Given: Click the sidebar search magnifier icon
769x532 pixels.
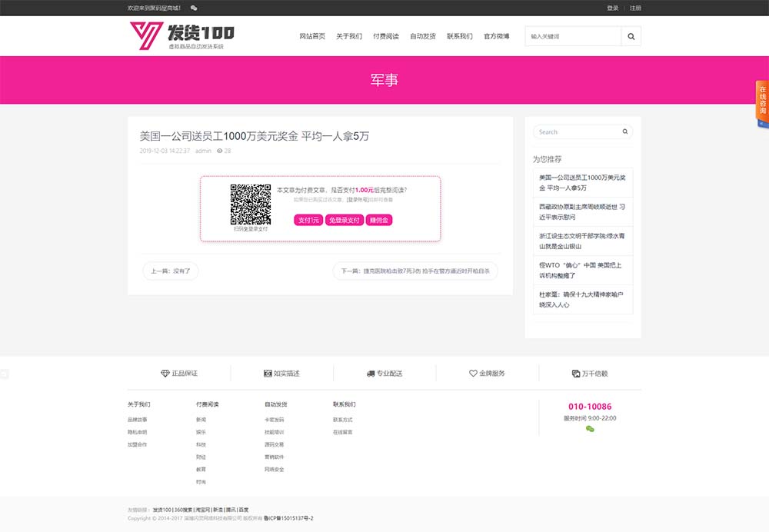Looking at the screenshot, I should 625,131.
